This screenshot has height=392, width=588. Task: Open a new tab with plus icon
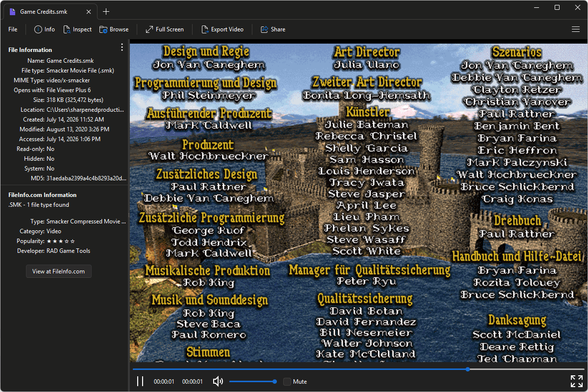[106, 11]
